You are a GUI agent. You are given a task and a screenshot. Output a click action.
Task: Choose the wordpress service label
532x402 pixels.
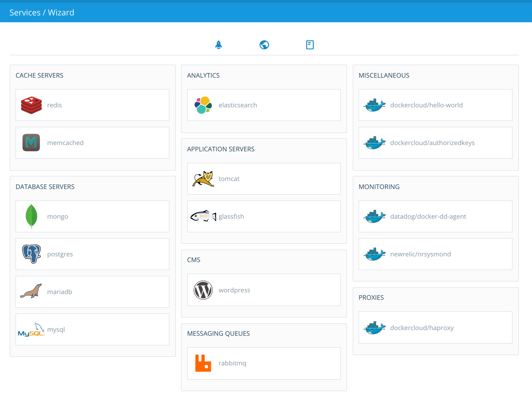(234, 290)
